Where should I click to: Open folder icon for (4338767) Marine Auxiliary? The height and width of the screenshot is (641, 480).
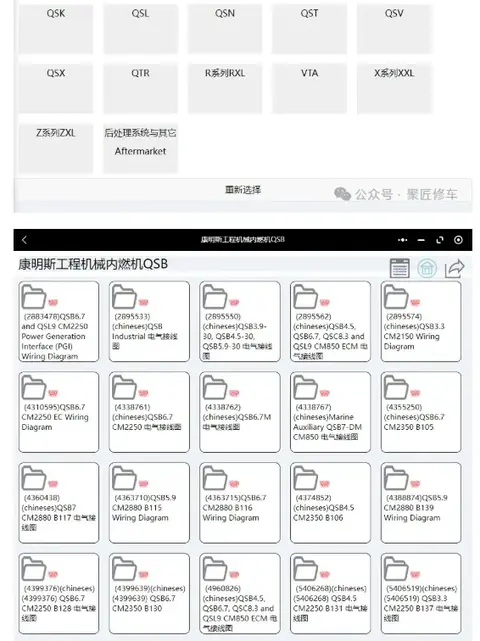[306, 388]
